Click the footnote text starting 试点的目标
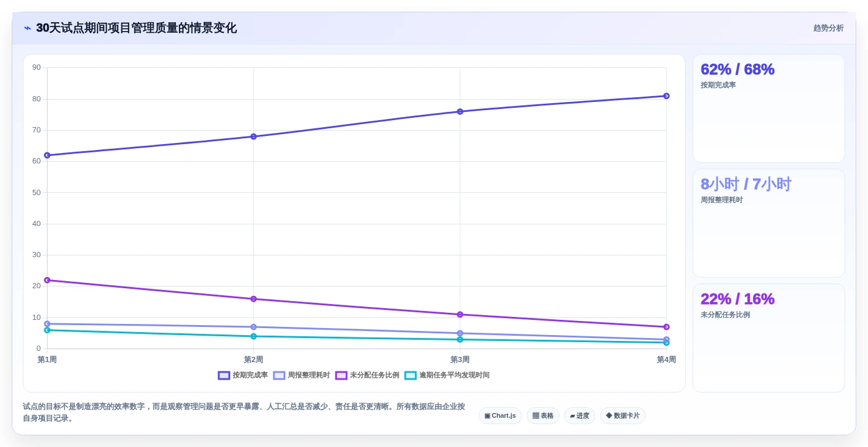This screenshot has width=868, height=447. tap(244, 412)
